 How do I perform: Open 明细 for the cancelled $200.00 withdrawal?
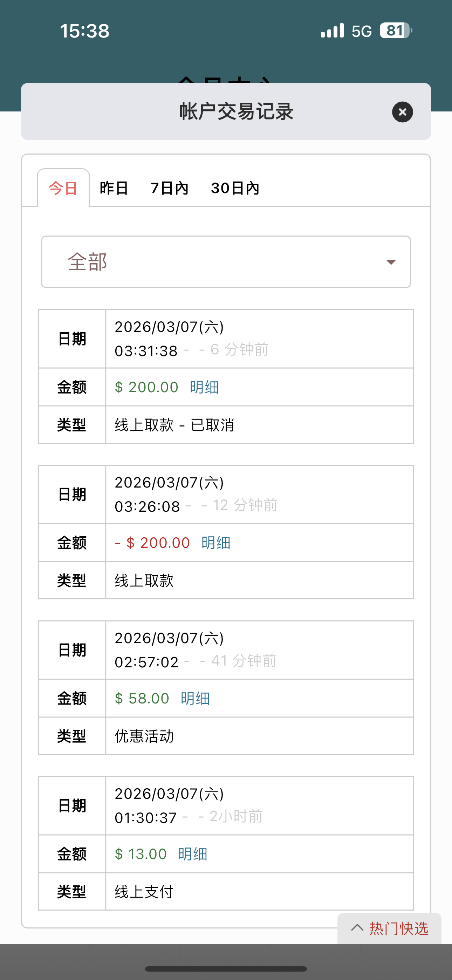[x=204, y=387]
